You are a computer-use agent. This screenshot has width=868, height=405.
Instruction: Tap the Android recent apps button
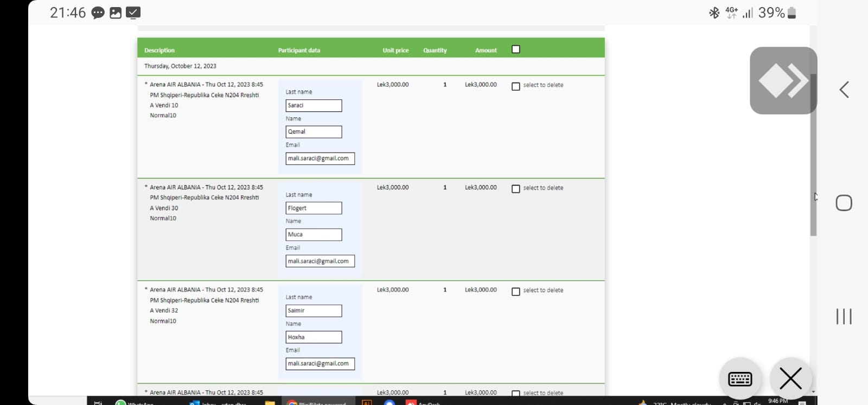(844, 317)
